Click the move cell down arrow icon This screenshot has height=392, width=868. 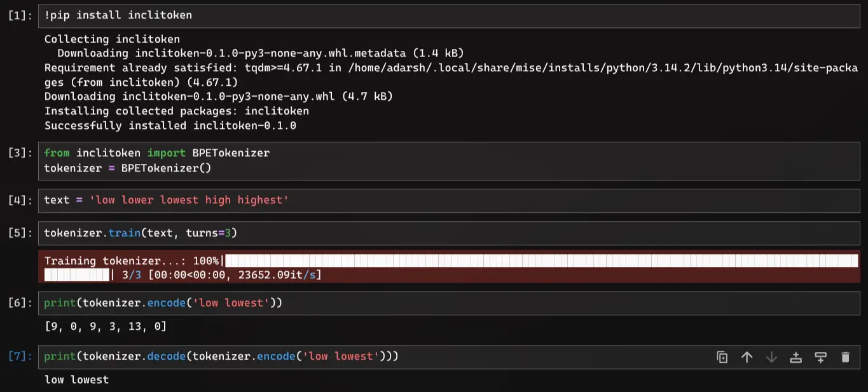click(x=771, y=357)
